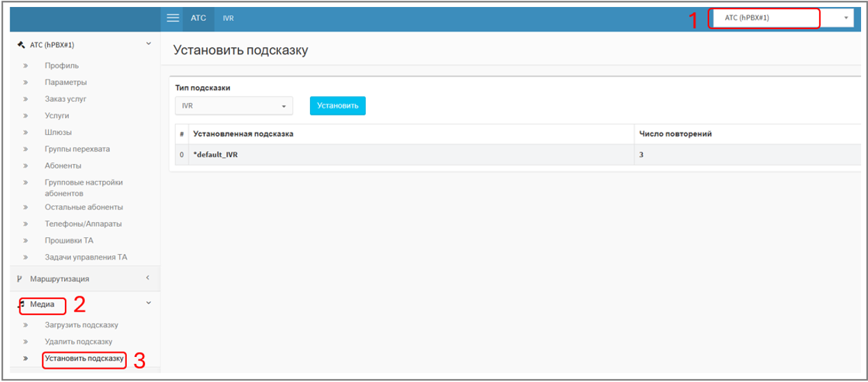
Task: Go to Телефоны/Аппараты page
Action: point(84,223)
